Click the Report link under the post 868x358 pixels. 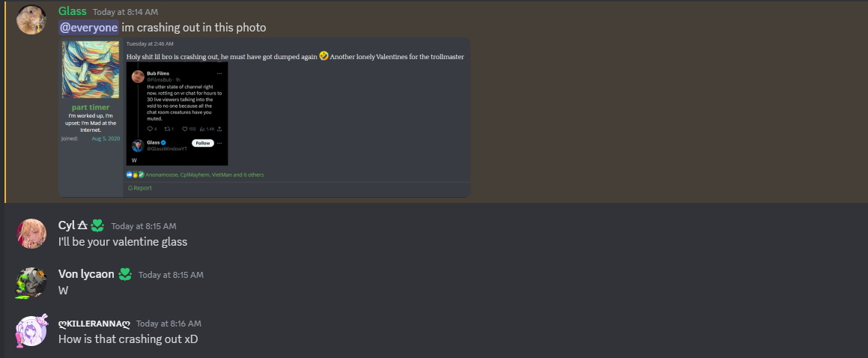[139, 188]
